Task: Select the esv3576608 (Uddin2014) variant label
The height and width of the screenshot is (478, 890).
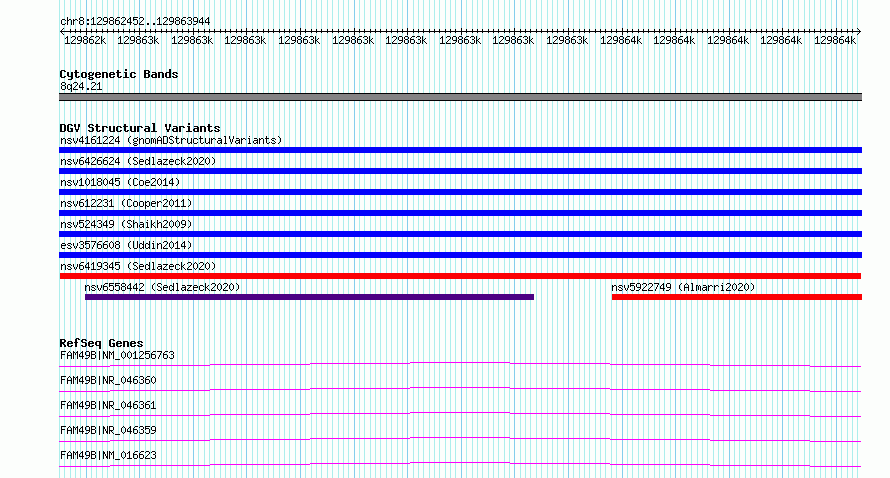Action: click(126, 245)
